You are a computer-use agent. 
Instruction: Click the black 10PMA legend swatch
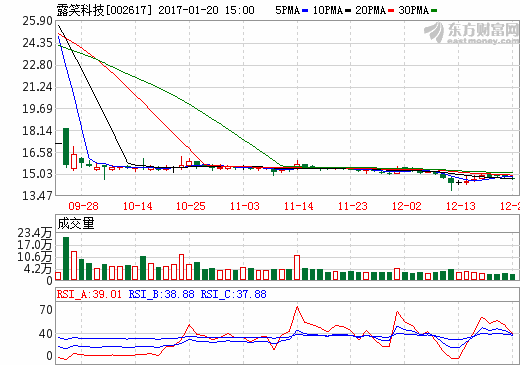[348, 11]
